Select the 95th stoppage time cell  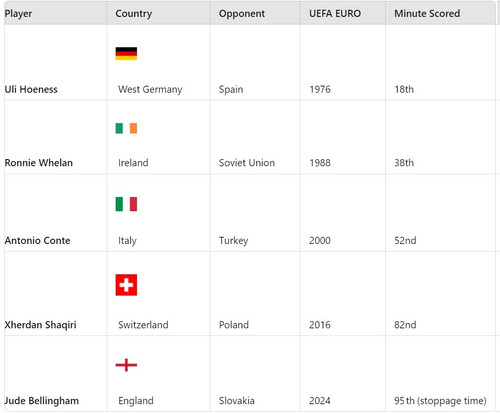point(440,401)
